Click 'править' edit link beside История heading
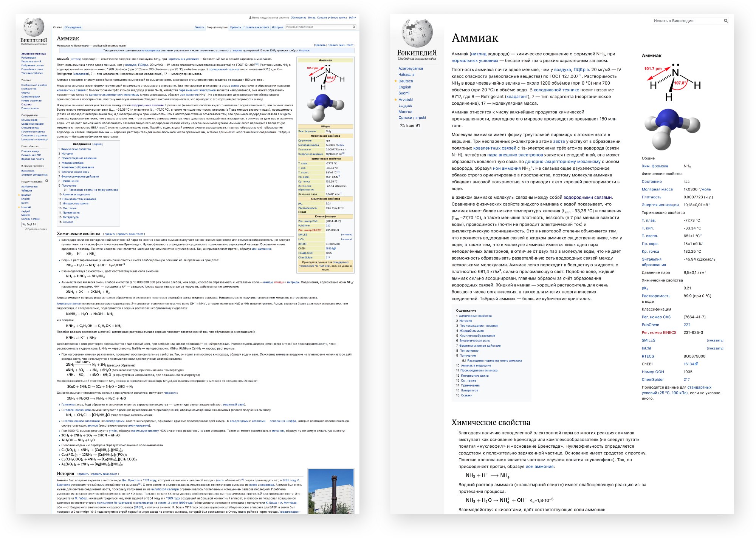This screenshot has height=538, width=756. (x=84, y=474)
